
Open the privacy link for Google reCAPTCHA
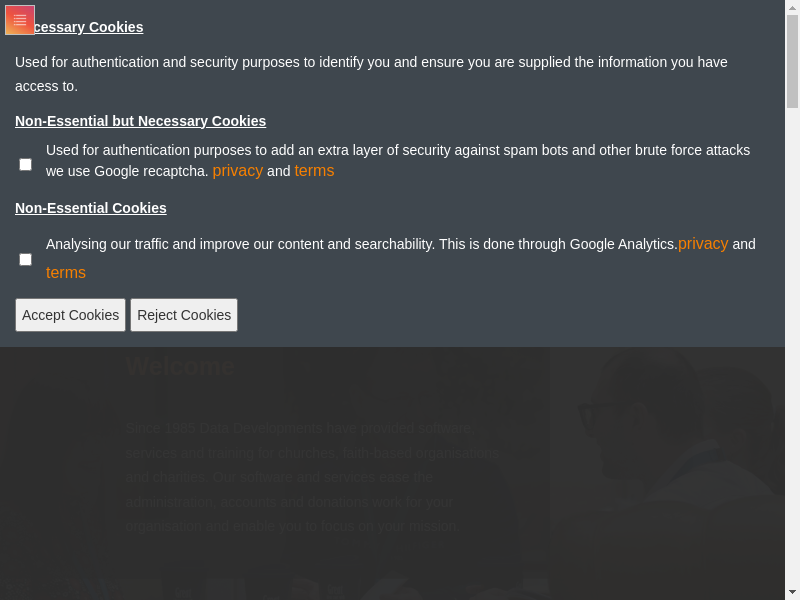coord(237,171)
